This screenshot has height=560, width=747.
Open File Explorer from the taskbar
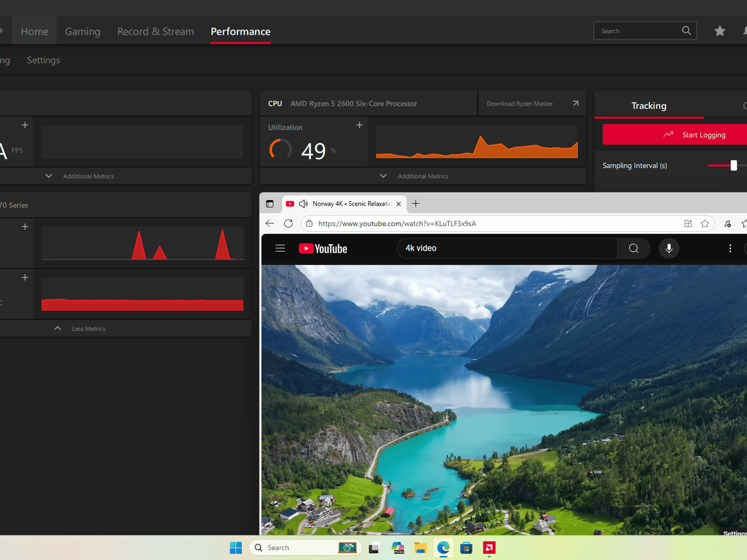tap(421, 548)
